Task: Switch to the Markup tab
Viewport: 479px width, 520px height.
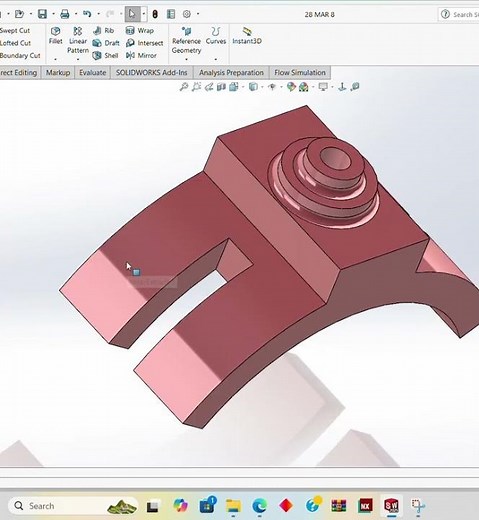Action: pyautogui.click(x=58, y=73)
